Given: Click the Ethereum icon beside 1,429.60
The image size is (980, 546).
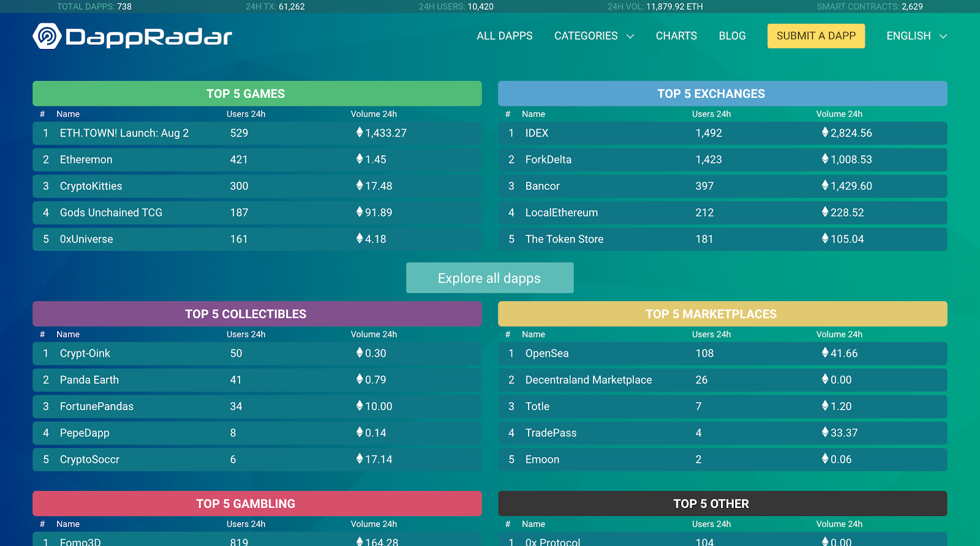Looking at the screenshot, I should point(825,185).
